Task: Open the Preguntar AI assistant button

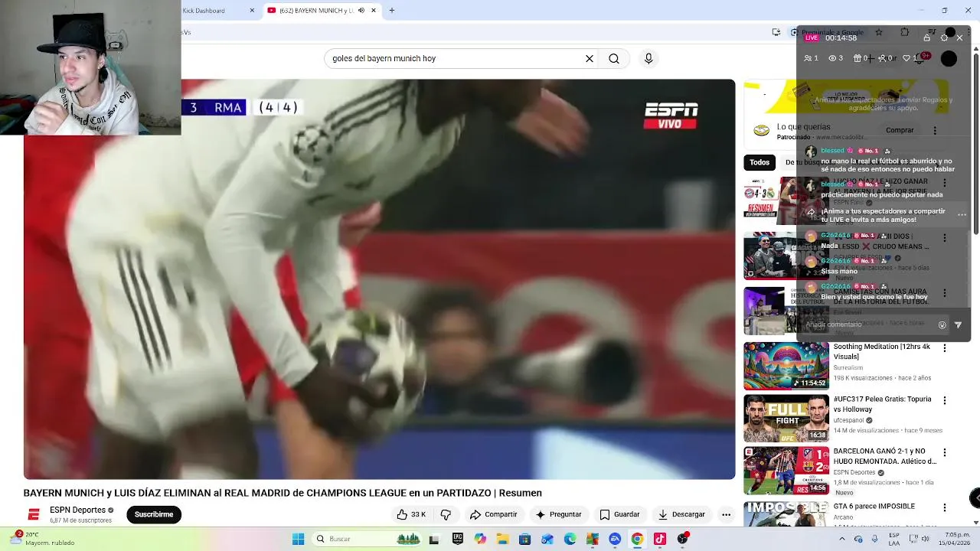Action: pos(558,514)
